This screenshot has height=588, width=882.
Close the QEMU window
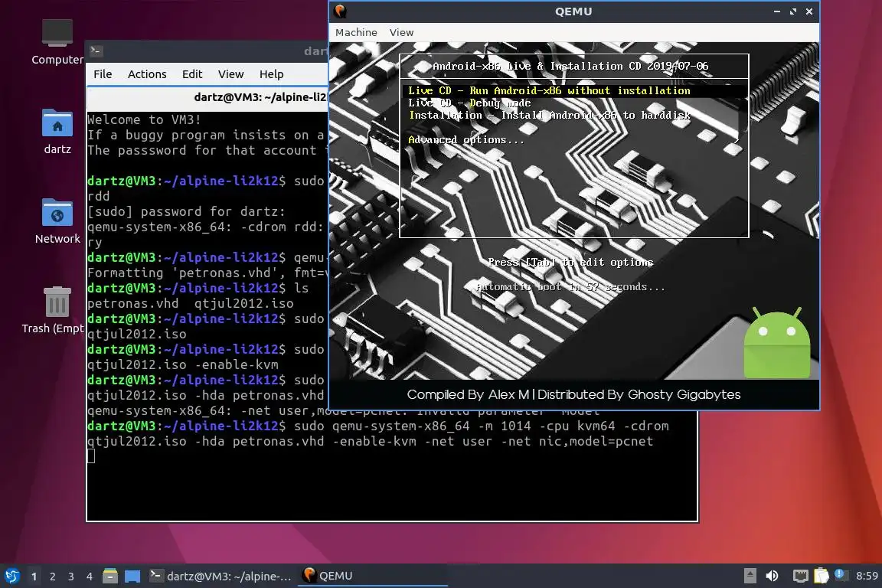[x=808, y=11]
